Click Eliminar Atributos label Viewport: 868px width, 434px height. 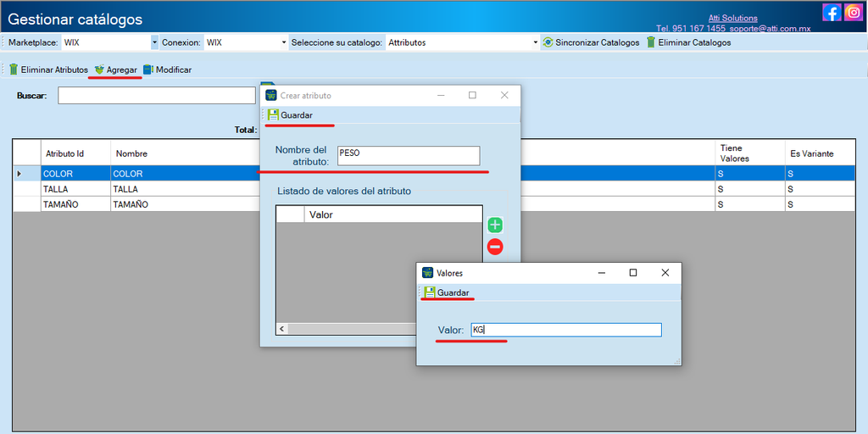(54, 70)
